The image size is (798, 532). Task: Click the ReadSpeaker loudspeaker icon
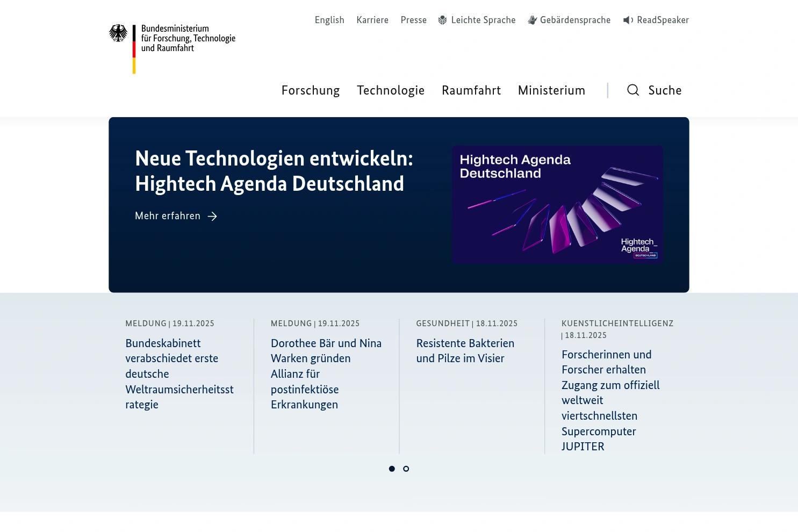[628, 20]
